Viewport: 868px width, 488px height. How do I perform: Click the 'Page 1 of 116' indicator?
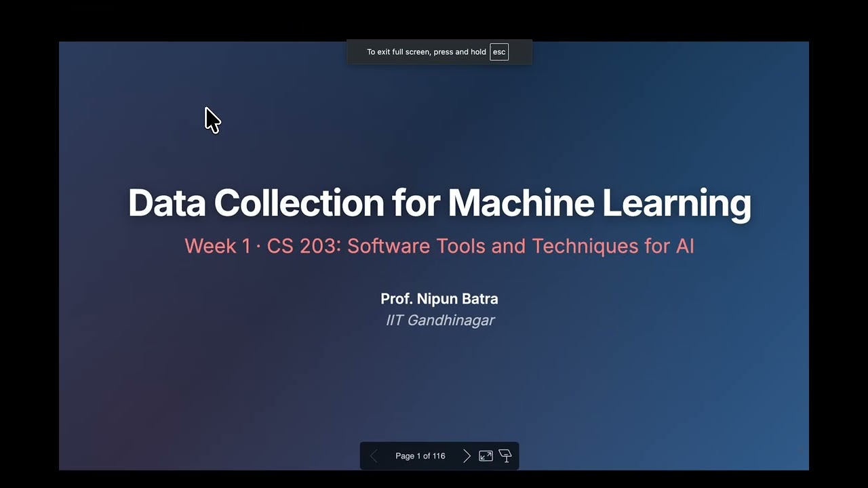(x=420, y=456)
